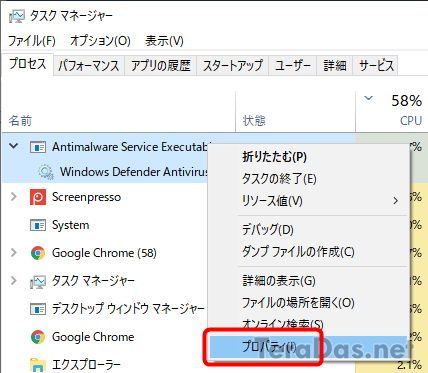Choose ダンプ ファイルの作成(C) menu entry
Image resolution: width=428 pixels, height=373 pixels.
(x=308, y=252)
